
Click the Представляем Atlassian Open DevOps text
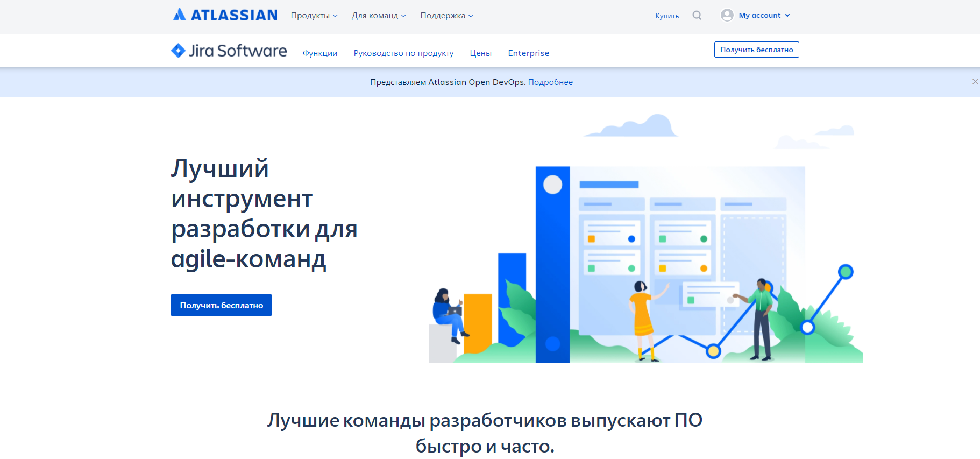[448, 82]
